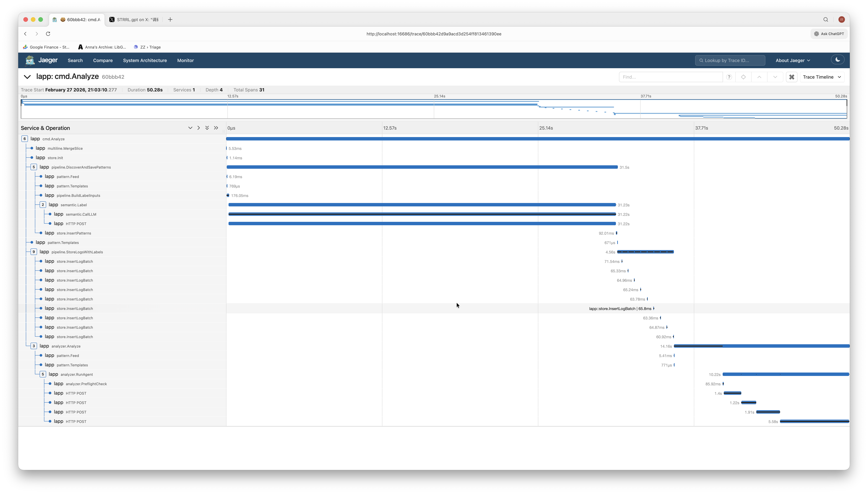868x494 pixels.
Task: Click the Jaeger logo icon
Action: (30, 60)
